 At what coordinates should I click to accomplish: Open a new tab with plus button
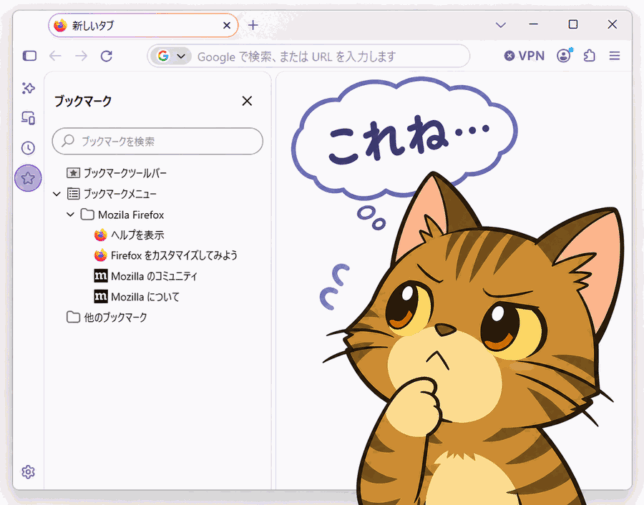tap(253, 25)
